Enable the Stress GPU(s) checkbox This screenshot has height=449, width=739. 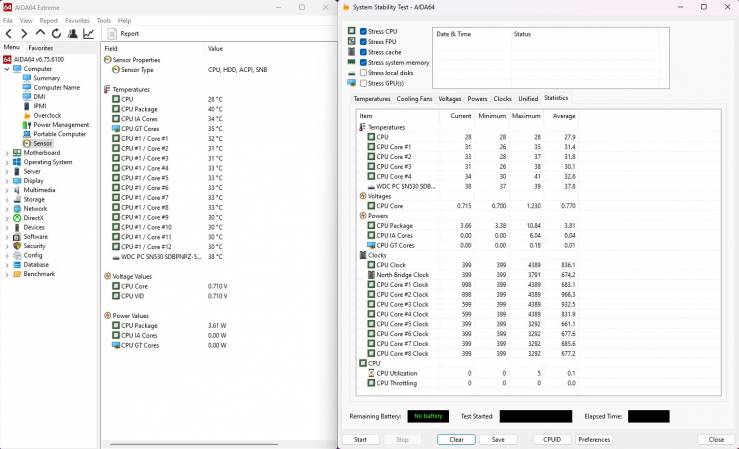point(363,83)
